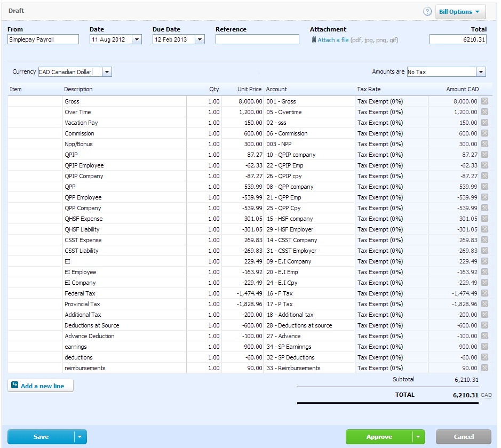
Task: Click the paperclip attachment icon
Action: pos(314,40)
